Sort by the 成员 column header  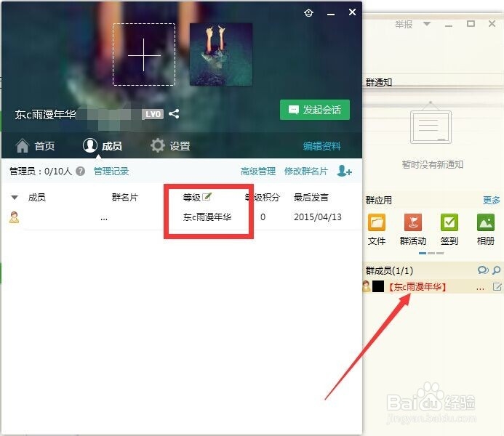tap(37, 197)
